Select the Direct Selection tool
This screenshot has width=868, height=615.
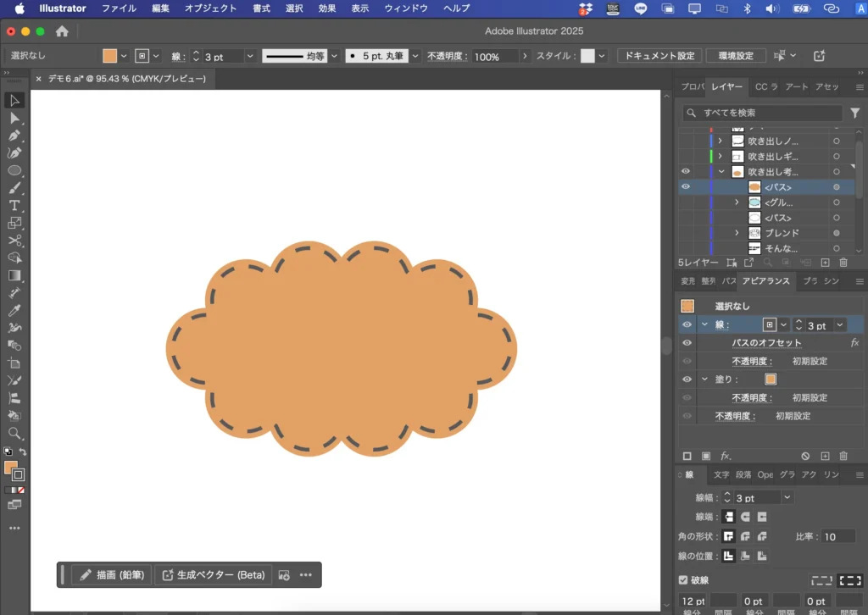pyautogui.click(x=14, y=118)
